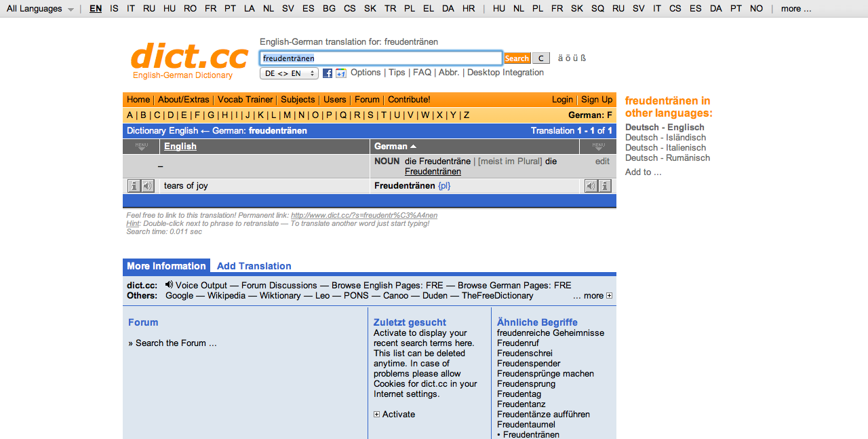This screenshot has width=868, height=439.
Task: Click the C clear button
Action: (x=540, y=58)
